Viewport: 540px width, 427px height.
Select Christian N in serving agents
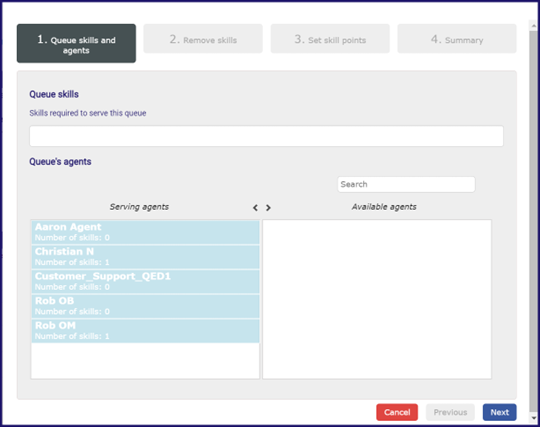point(145,257)
